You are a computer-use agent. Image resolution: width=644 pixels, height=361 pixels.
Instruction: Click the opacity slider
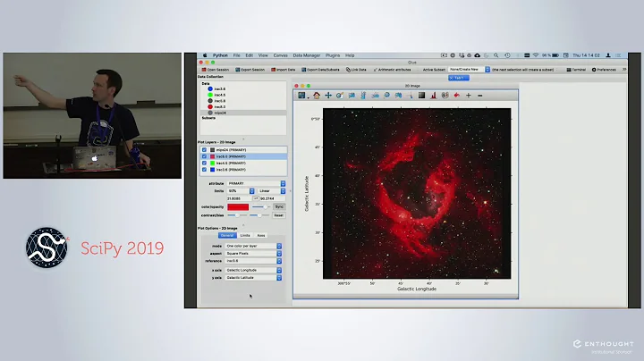point(260,207)
